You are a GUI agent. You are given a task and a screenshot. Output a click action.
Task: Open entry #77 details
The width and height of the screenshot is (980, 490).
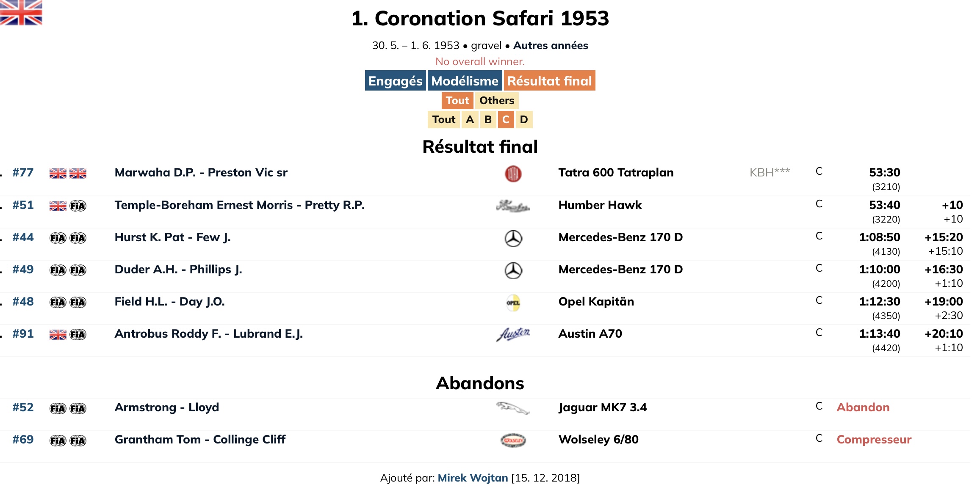click(23, 173)
